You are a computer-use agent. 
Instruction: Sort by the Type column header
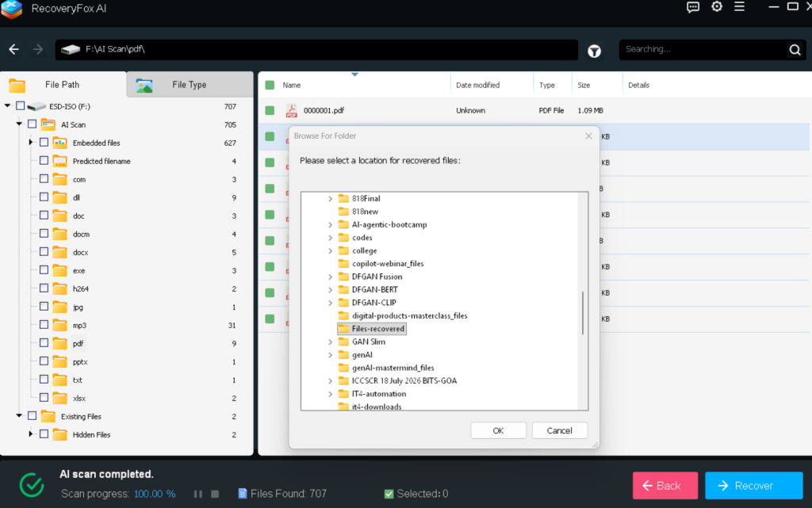547,86
